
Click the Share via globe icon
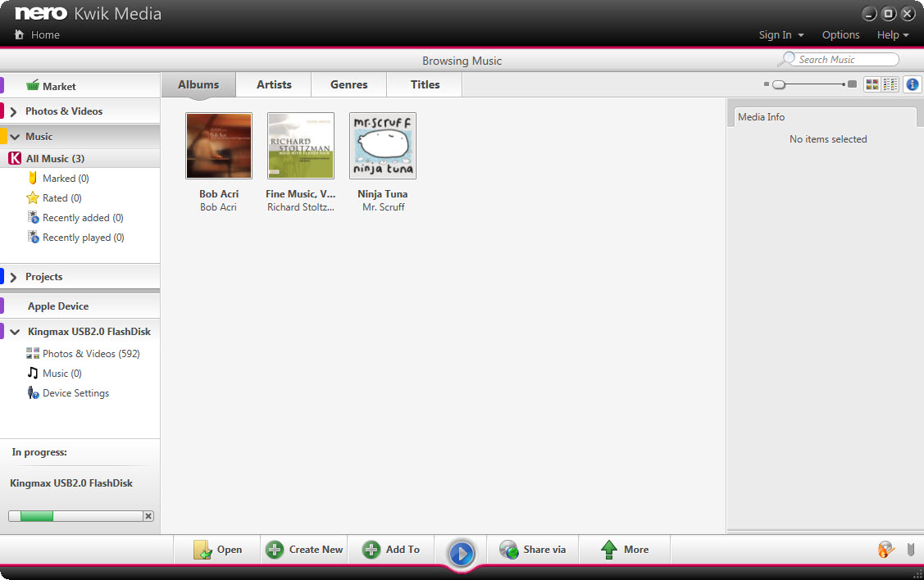[x=508, y=550]
